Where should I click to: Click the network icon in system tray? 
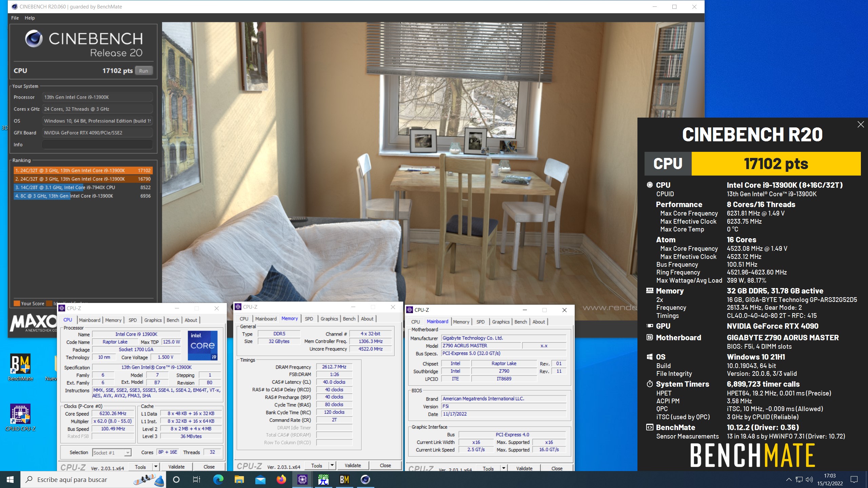(799, 480)
